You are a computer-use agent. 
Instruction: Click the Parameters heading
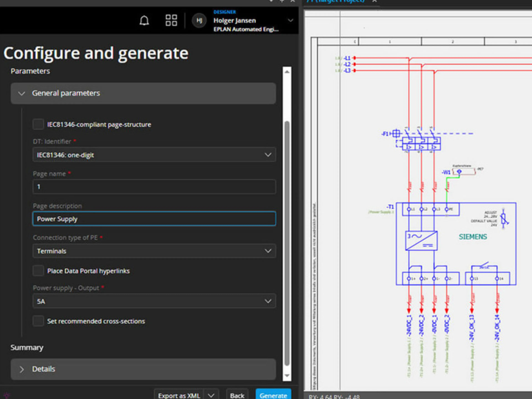click(x=30, y=71)
